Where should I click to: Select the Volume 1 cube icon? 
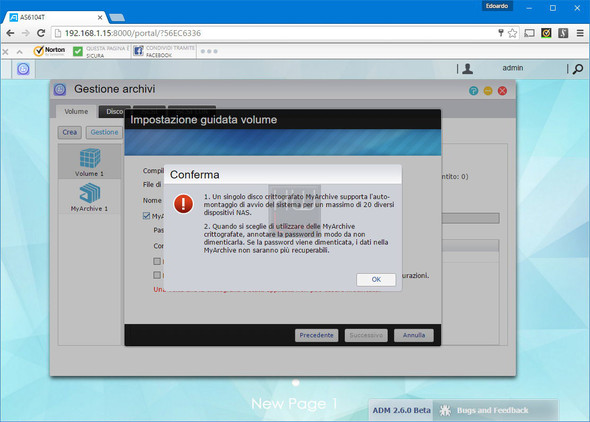coord(90,158)
